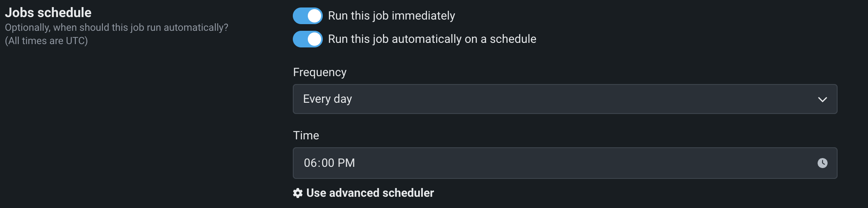Click the "Time" field label
Screen dimensions: 868x208
306,136
